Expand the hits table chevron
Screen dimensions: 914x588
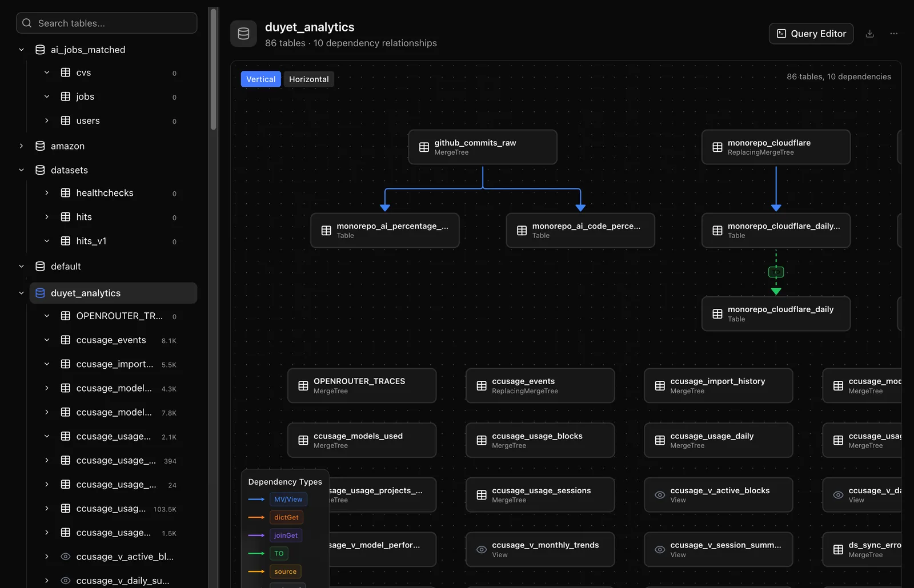(x=47, y=217)
